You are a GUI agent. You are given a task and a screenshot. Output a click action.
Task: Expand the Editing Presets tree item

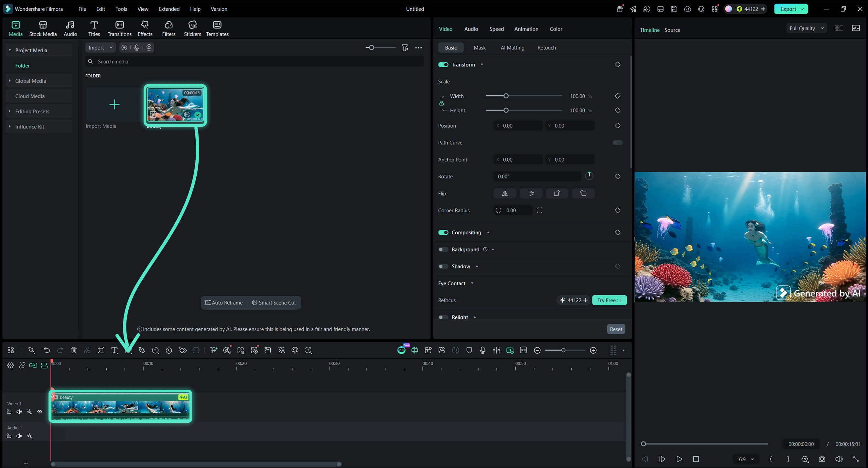[10, 112]
